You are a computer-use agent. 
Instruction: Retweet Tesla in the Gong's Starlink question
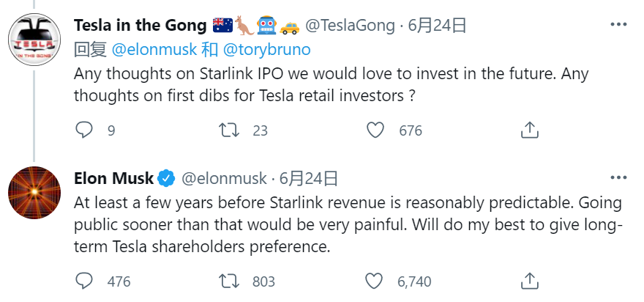click(230, 130)
